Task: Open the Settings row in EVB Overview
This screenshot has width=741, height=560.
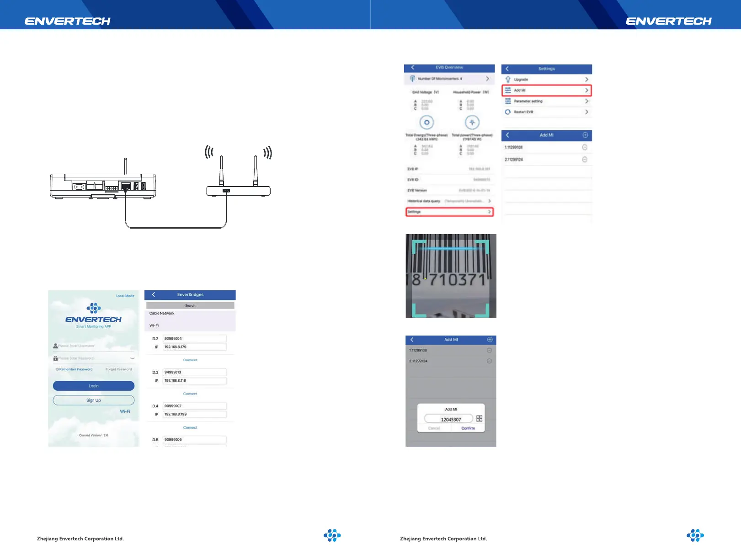Action: pyautogui.click(x=449, y=212)
